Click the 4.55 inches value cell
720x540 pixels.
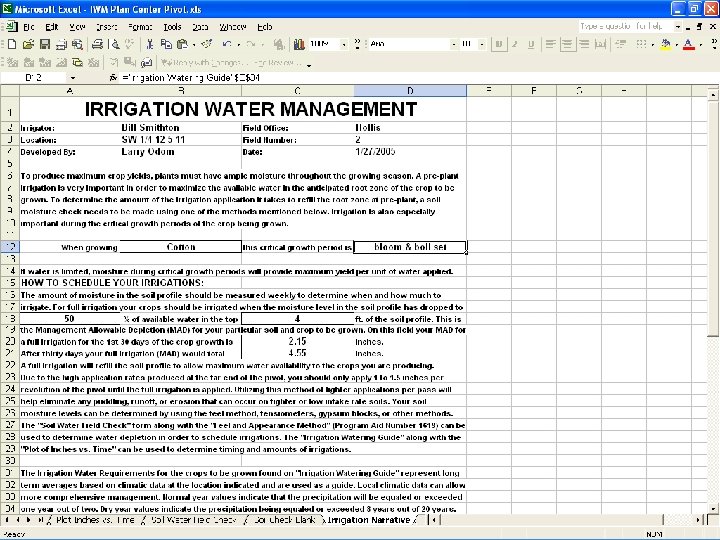(x=298, y=354)
